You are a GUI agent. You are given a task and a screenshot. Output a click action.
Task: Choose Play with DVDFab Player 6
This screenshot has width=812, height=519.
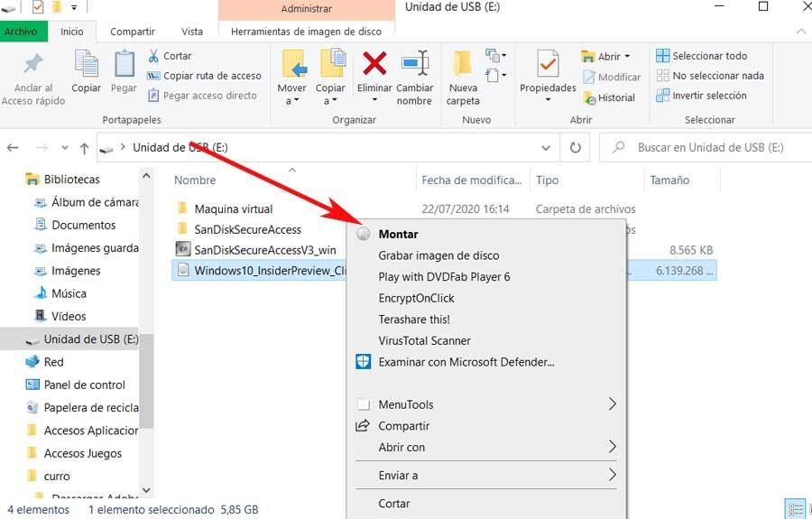487,276
